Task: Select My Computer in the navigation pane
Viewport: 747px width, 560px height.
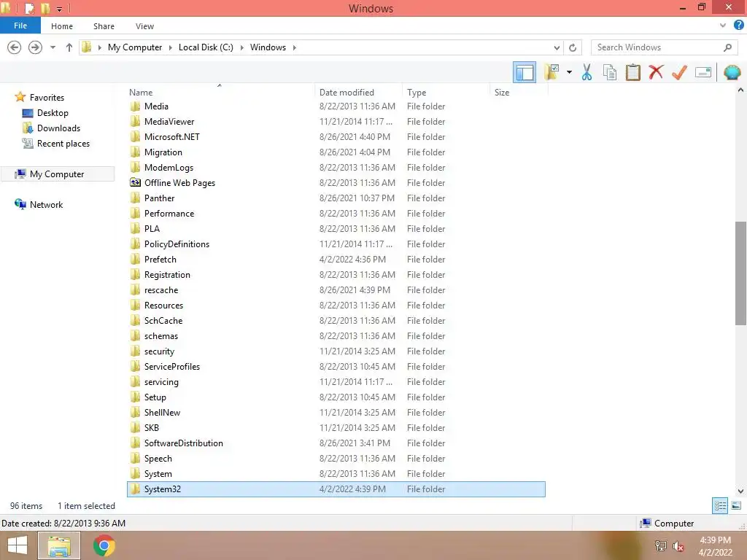Action: click(x=57, y=174)
